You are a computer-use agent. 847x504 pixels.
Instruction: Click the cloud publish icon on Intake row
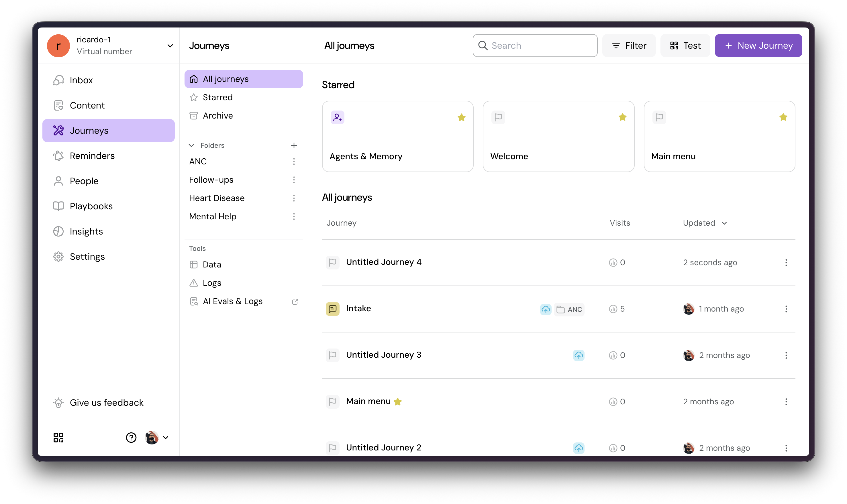tap(546, 309)
